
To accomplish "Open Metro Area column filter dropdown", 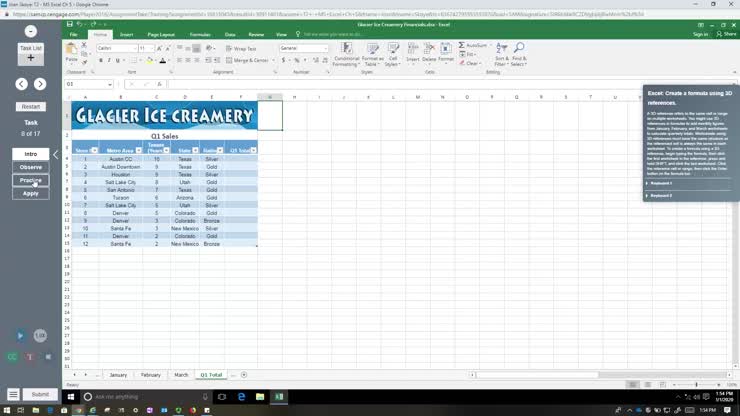I will (139, 150).
